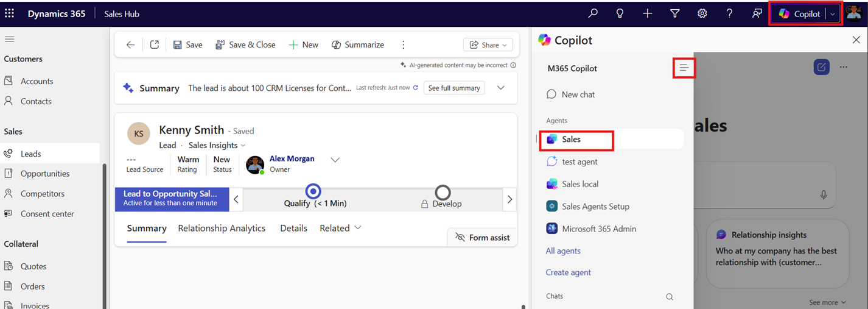868x309 pixels.
Task: Open the command bar overflow ellipsis
Action: [403, 44]
